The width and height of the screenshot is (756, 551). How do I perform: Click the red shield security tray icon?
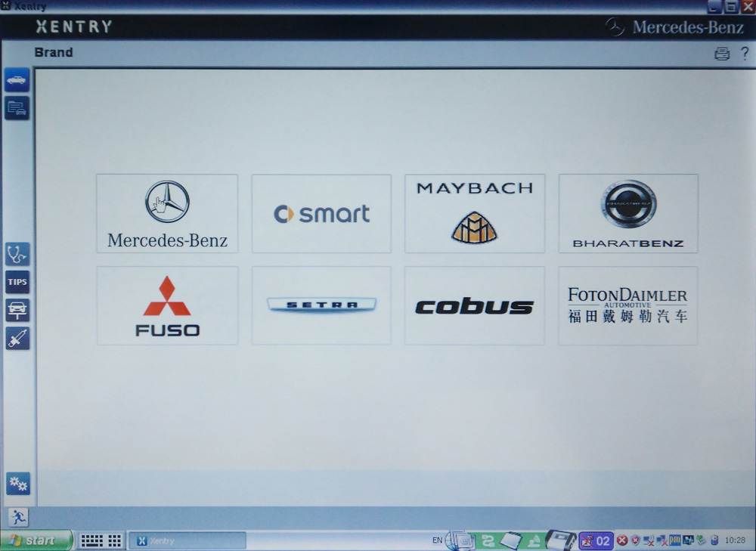(x=636, y=541)
